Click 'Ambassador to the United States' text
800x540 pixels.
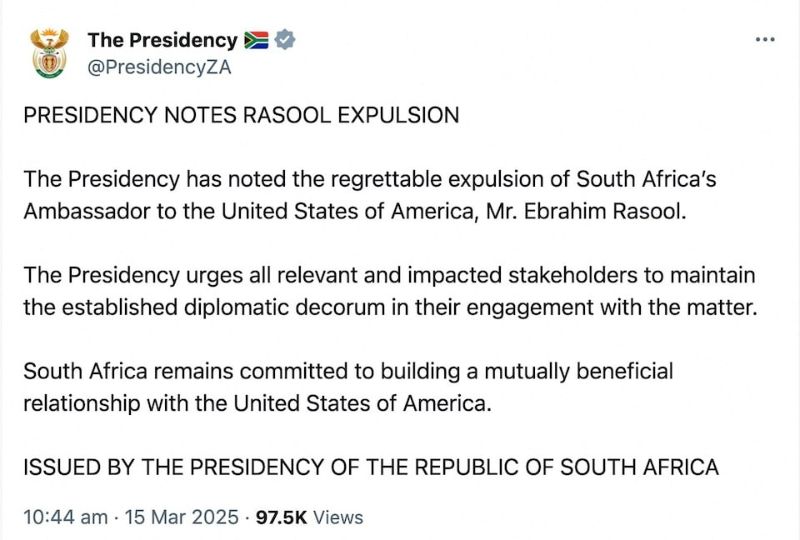[x=191, y=211]
